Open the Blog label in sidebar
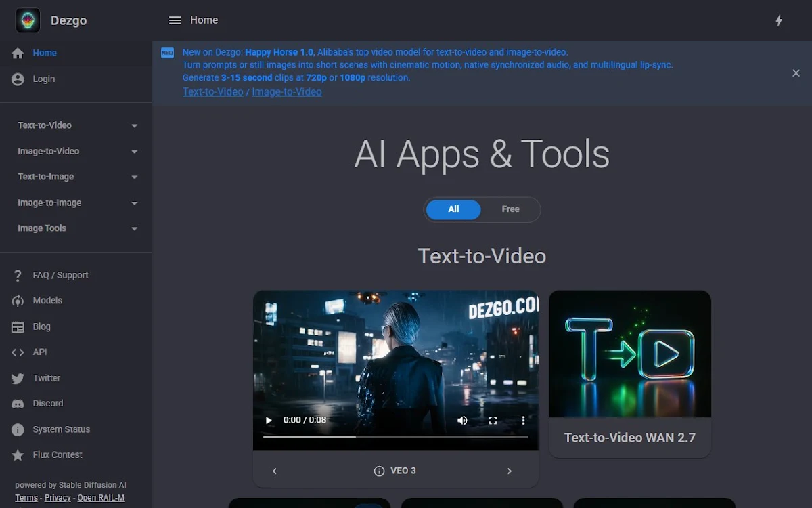 tap(41, 326)
